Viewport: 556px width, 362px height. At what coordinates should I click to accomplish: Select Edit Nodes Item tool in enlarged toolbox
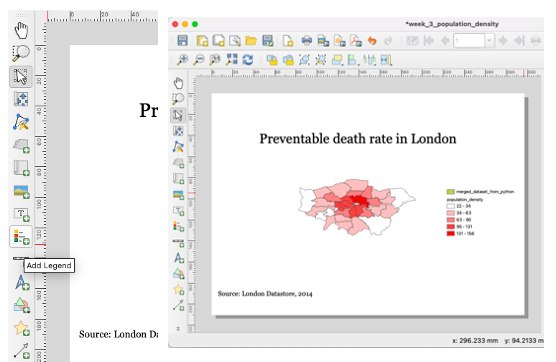[21, 122]
